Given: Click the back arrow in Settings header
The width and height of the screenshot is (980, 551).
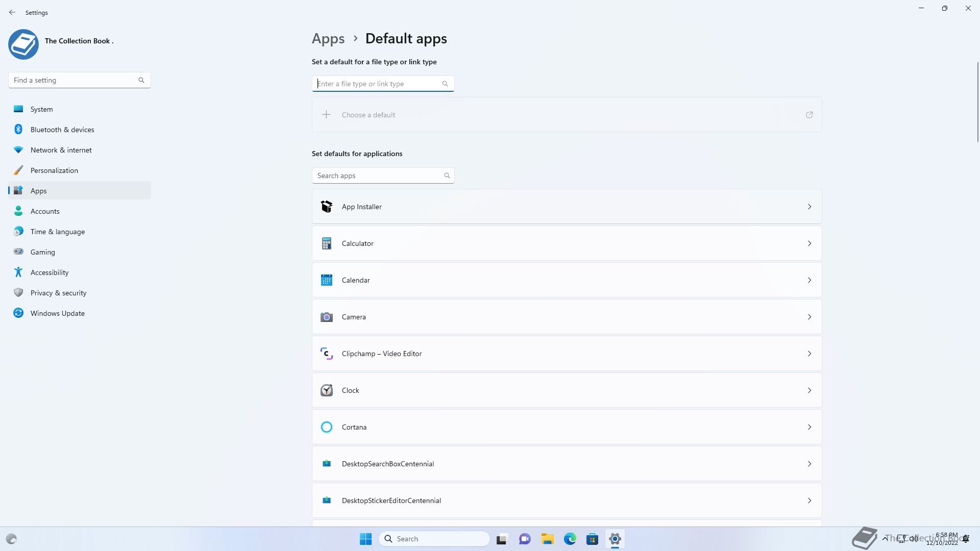Looking at the screenshot, I should click(12, 12).
